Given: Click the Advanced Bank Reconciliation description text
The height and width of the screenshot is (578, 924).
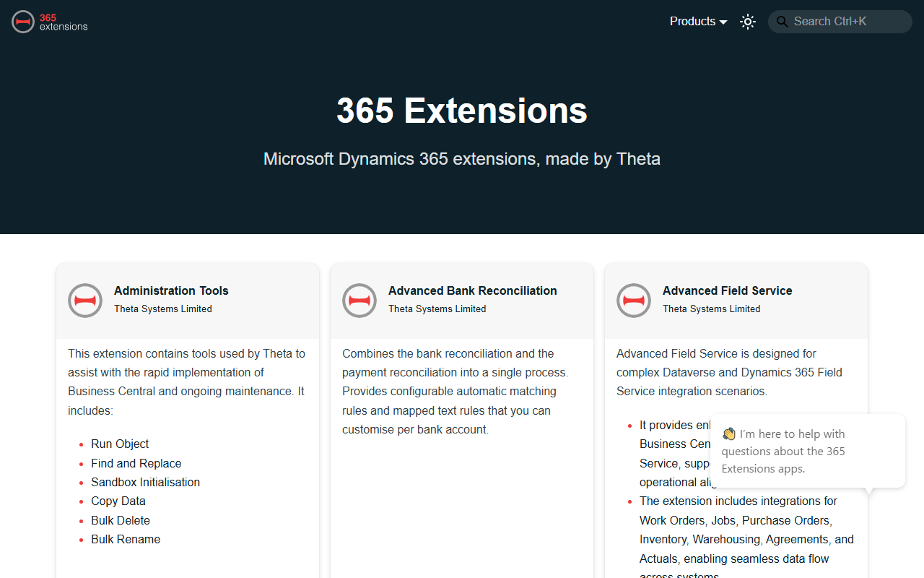Looking at the screenshot, I should 456,392.
